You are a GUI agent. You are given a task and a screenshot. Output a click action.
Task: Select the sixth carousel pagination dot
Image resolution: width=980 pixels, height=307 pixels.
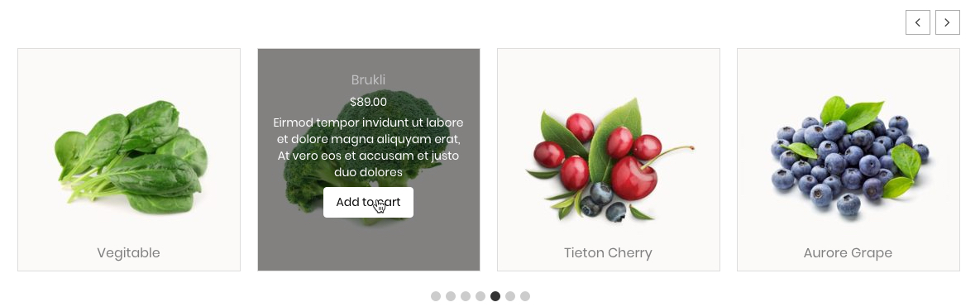click(510, 296)
